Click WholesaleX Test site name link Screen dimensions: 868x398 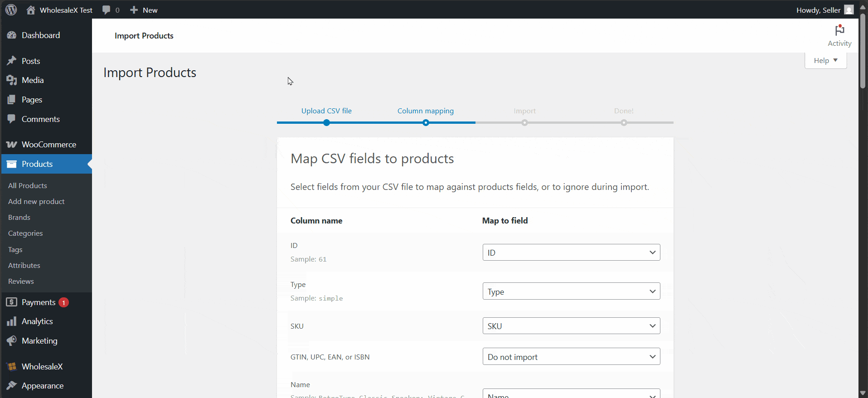click(66, 10)
